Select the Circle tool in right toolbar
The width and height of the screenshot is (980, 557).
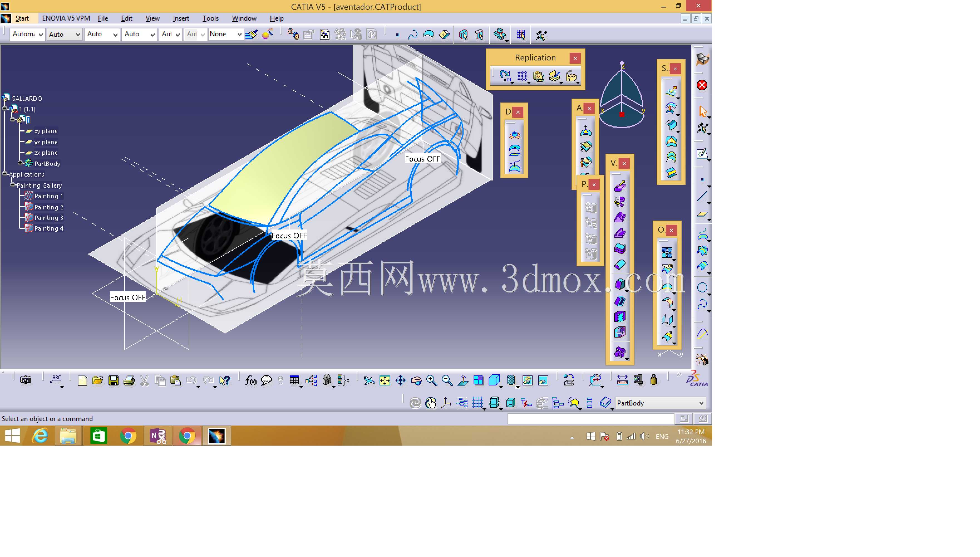[703, 288]
